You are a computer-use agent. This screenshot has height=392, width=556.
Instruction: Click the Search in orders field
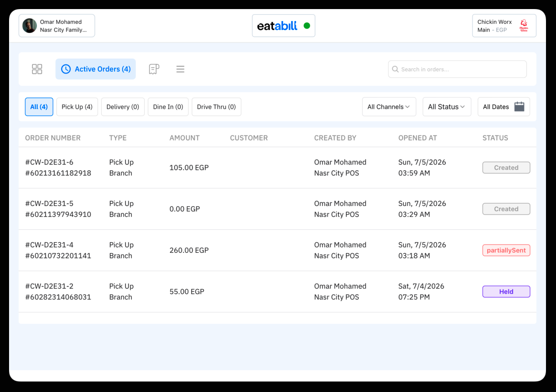click(x=457, y=69)
